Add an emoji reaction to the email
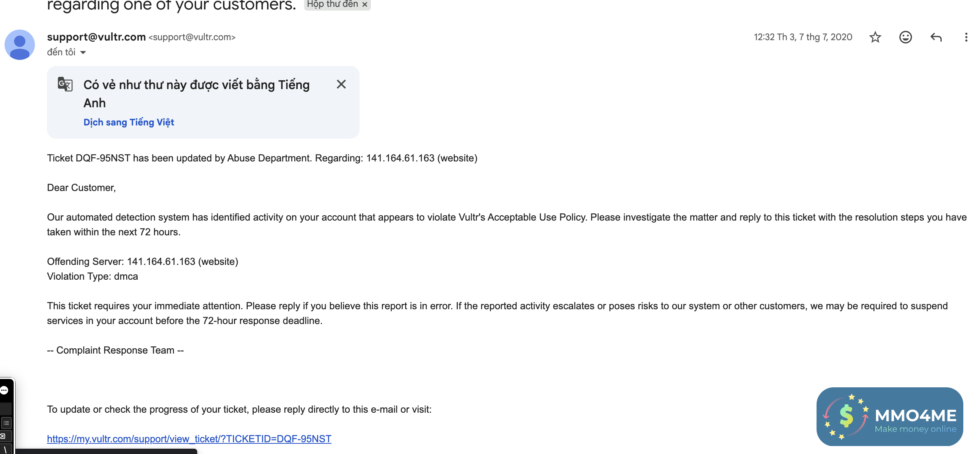The height and width of the screenshot is (454, 980). (905, 37)
